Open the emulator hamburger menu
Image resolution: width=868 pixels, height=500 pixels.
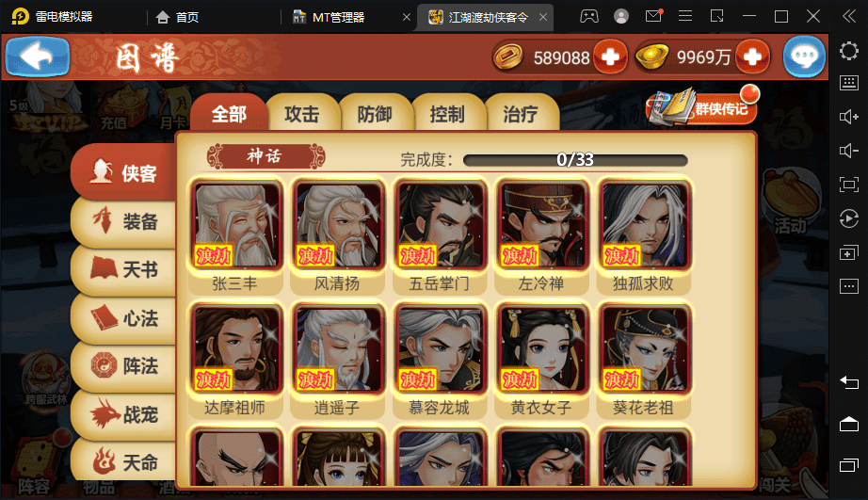(685, 17)
